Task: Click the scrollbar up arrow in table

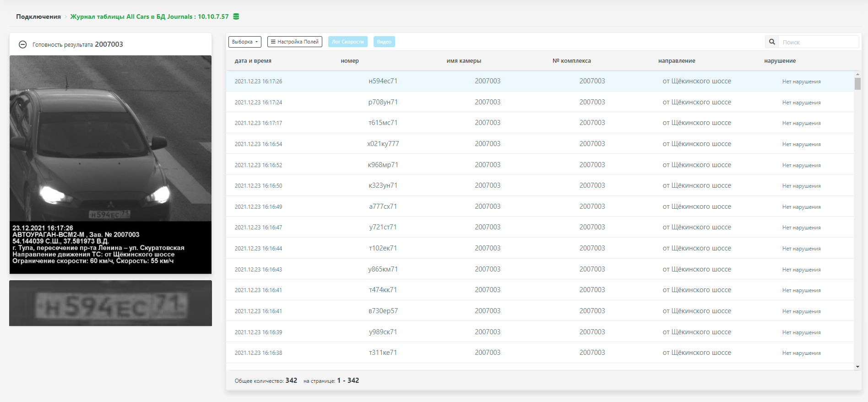Action: tap(857, 74)
